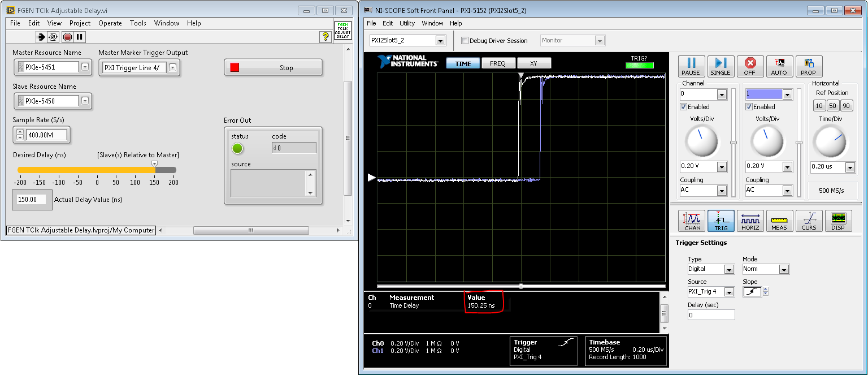Click the Master Resource Name I/O icon
Viewport: 868px width, 375px height.
click(x=21, y=67)
